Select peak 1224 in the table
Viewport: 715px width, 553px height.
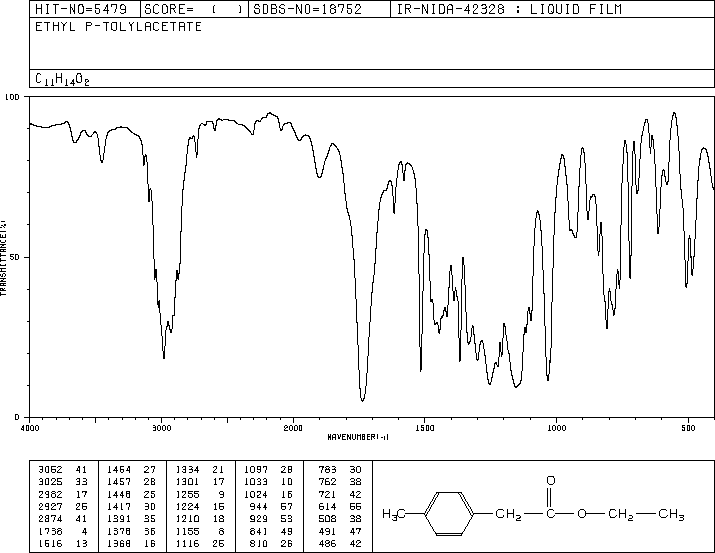(x=187, y=506)
